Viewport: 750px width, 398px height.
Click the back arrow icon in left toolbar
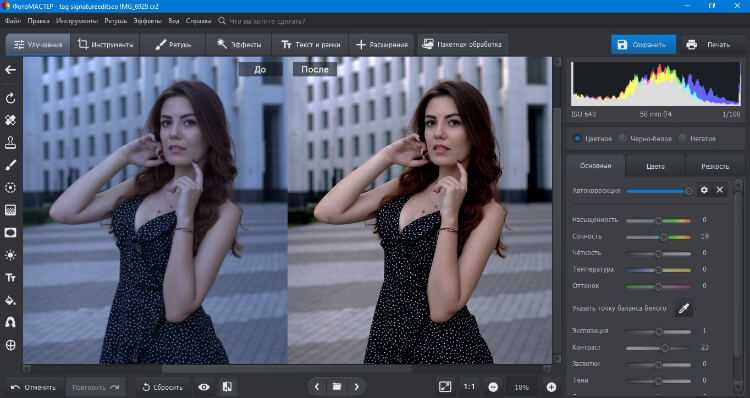point(11,70)
